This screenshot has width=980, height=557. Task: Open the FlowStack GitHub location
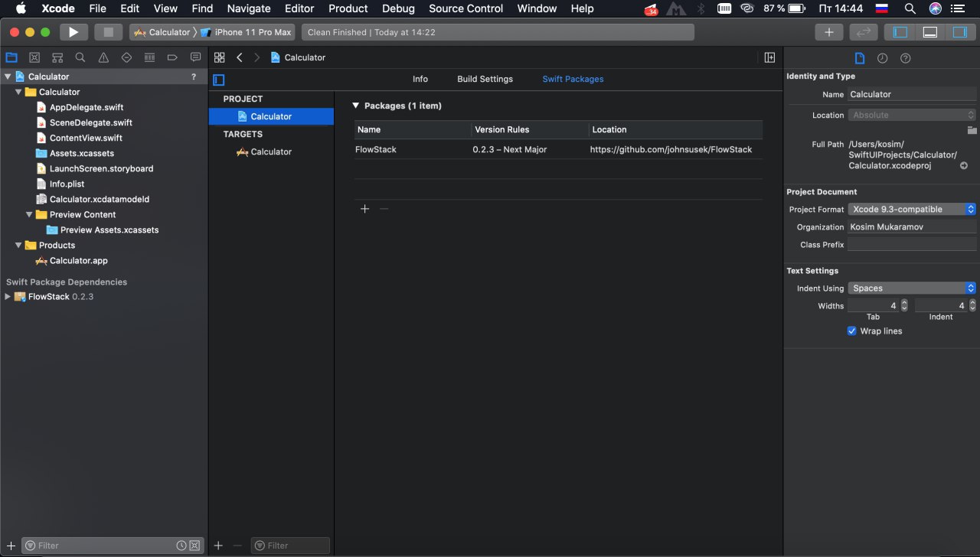point(671,149)
